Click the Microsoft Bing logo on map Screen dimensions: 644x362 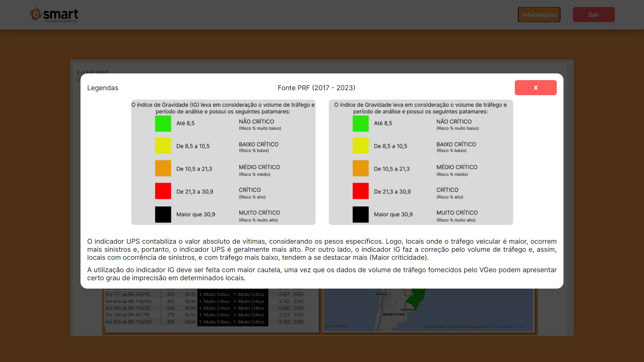pyautogui.click(x=336, y=326)
